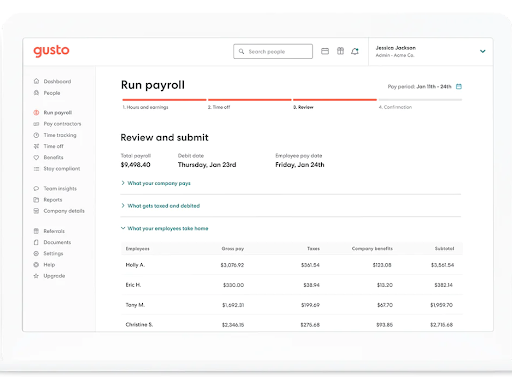512x383 pixels.
Task: Click the Gusto logo
Action: [51, 51]
